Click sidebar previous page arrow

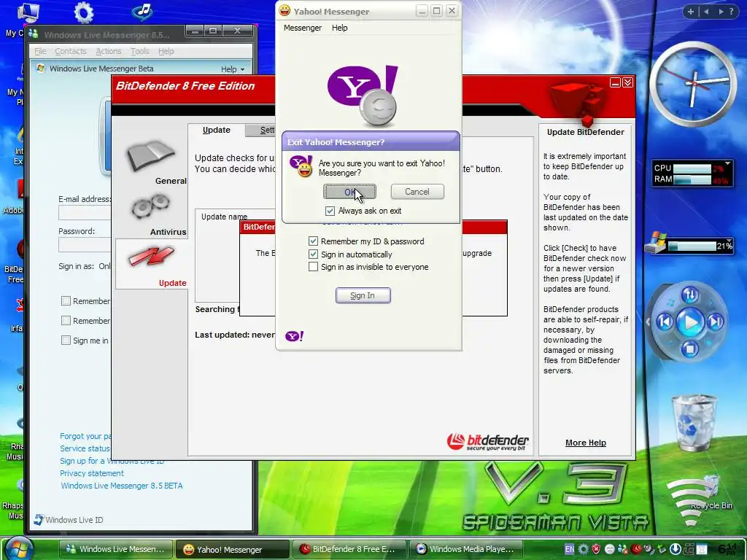pos(706,12)
